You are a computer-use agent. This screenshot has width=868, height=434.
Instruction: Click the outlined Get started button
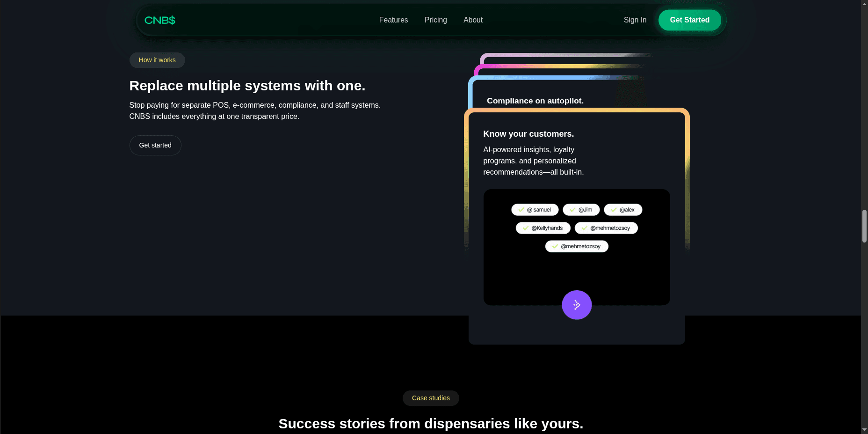[155, 145]
